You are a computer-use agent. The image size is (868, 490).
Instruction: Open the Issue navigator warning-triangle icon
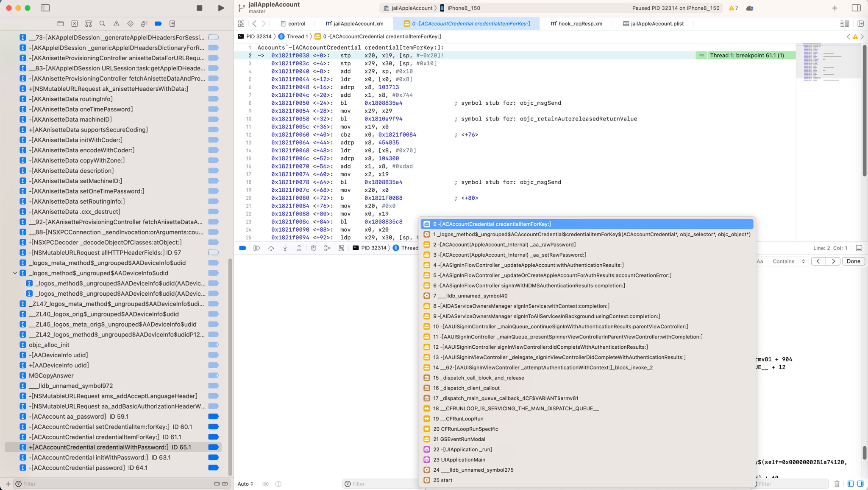[x=116, y=24]
